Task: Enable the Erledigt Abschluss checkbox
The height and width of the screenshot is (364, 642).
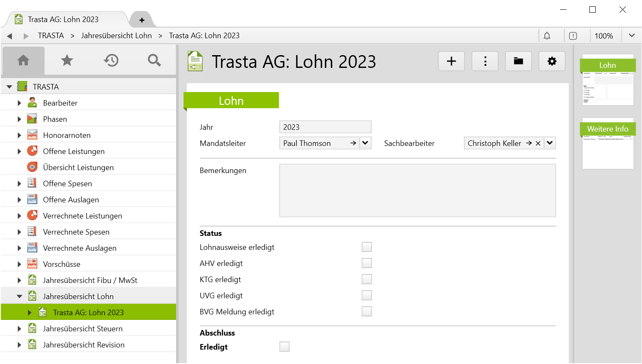Action: (x=284, y=347)
